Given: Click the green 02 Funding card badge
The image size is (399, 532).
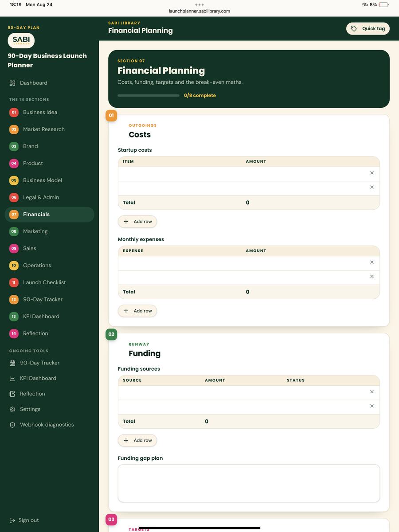Looking at the screenshot, I should pyautogui.click(x=111, y=334).
